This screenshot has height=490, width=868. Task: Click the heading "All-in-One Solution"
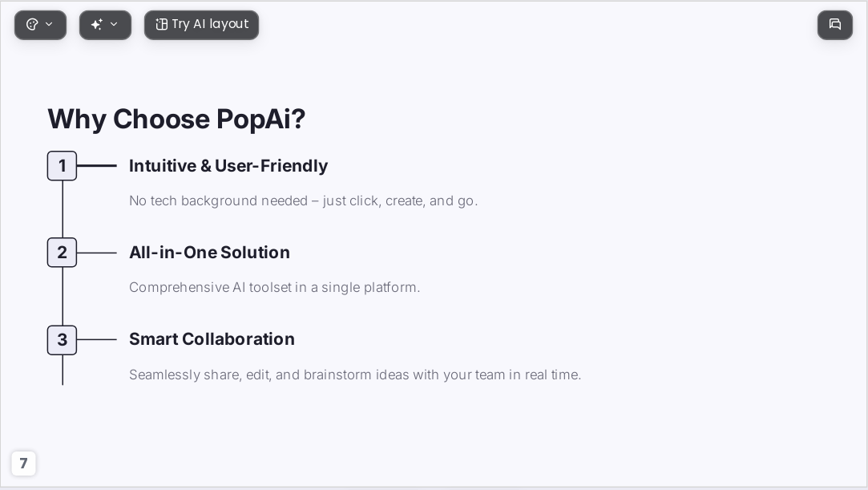[x=209, y=253]
